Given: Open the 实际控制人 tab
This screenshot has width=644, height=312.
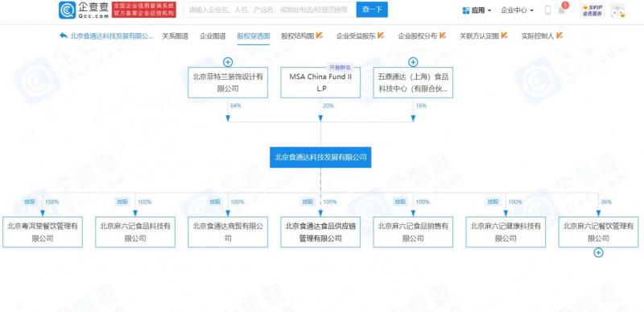Looking at the screenshot, I should [542, 35].
